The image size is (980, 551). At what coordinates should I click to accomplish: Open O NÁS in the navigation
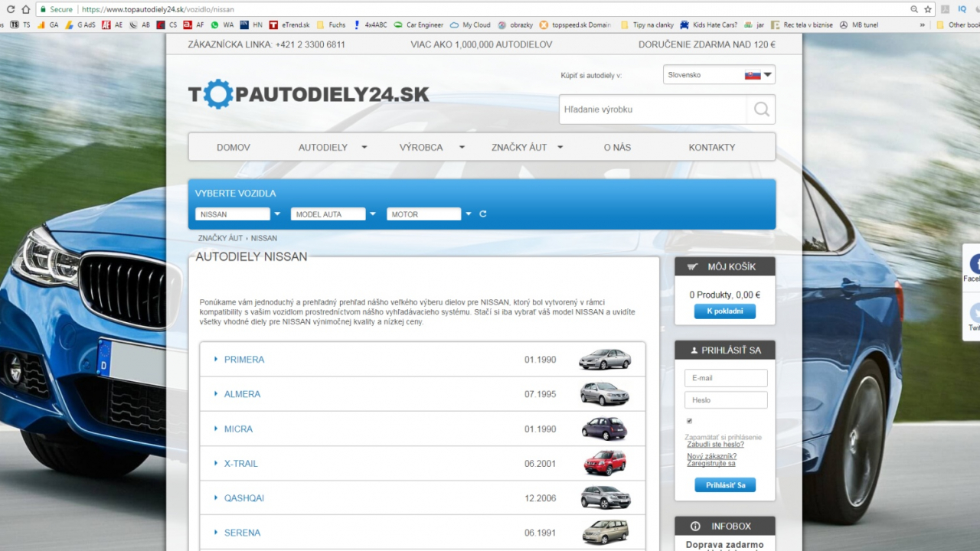tap(617, 147)
